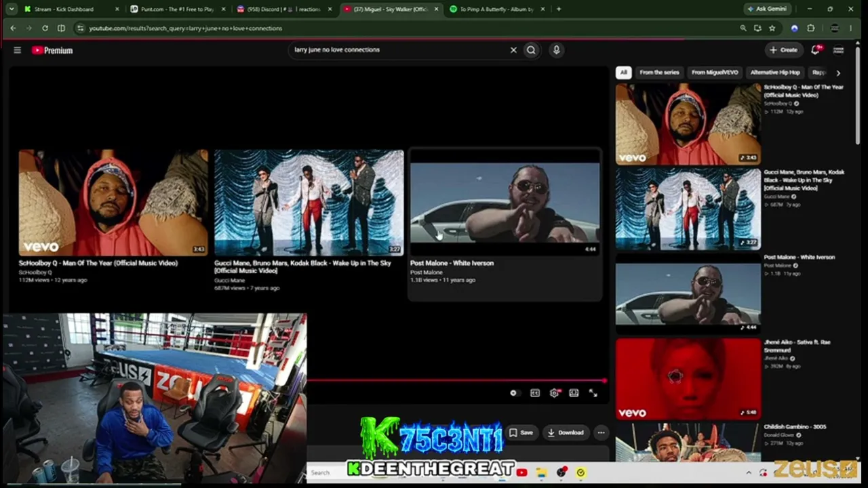Play Post Malone White Iverson endscreen thumbnail
868x488 pixels.
tap(505, 203)
